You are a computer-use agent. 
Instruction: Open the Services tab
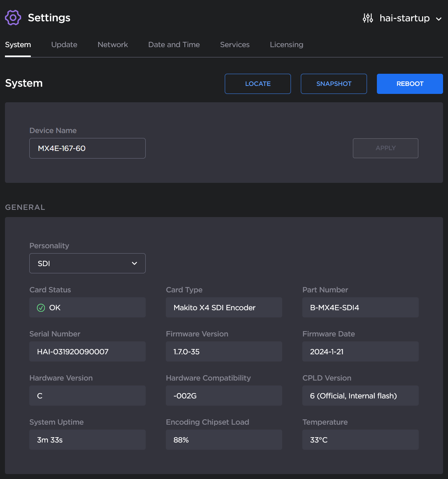235,44
